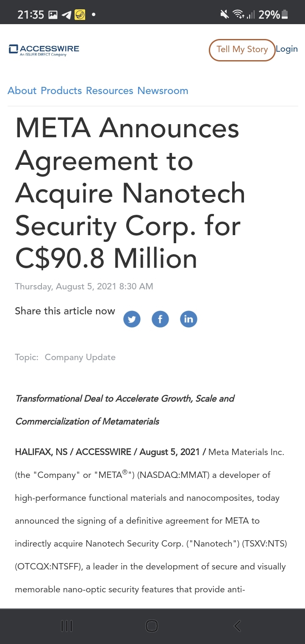Open the About menu
The height and width of the screenshot is (644, 305).
click(22, 91)
